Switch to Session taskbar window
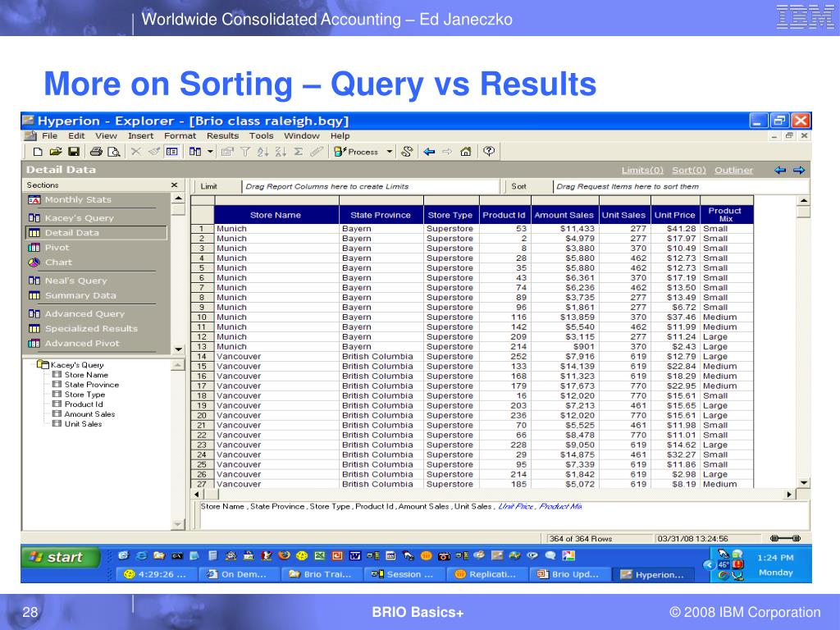The width and height of the screenshot is (840, 630). (x=404, y=574)
